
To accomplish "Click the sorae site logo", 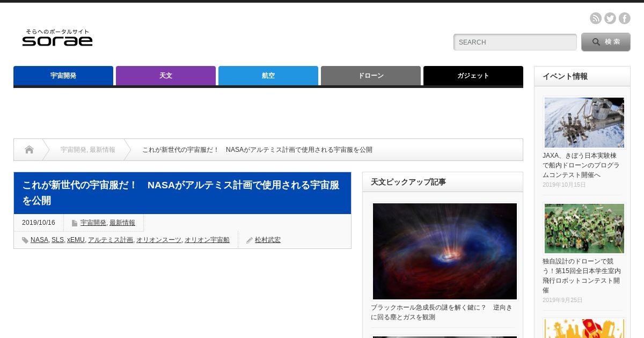I will (x=57, y=38).
